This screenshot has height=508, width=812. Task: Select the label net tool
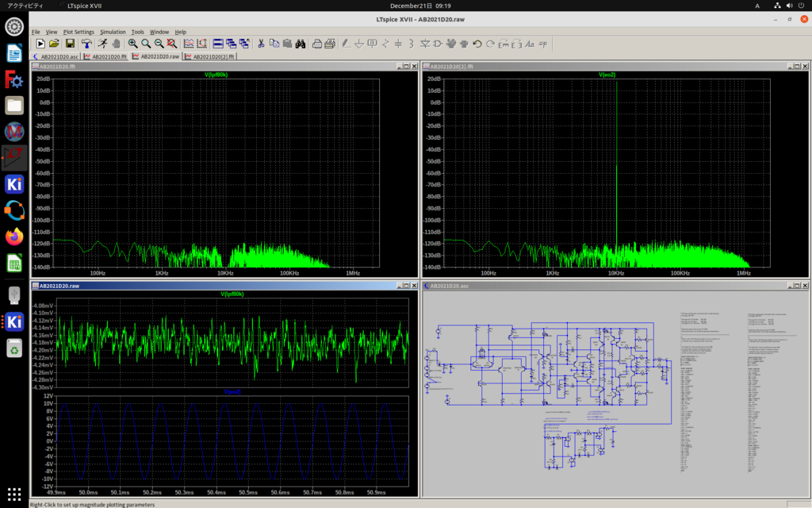pyautogui.click(x=372, y=44)
